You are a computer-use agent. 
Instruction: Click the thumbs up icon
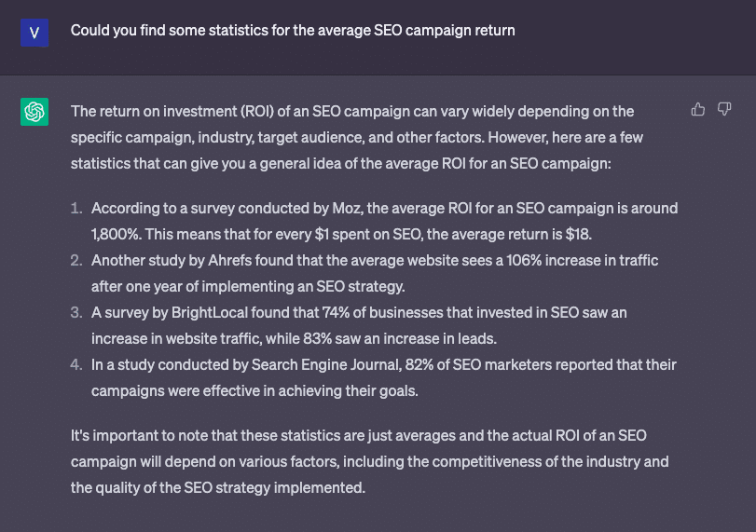(697, 110)
